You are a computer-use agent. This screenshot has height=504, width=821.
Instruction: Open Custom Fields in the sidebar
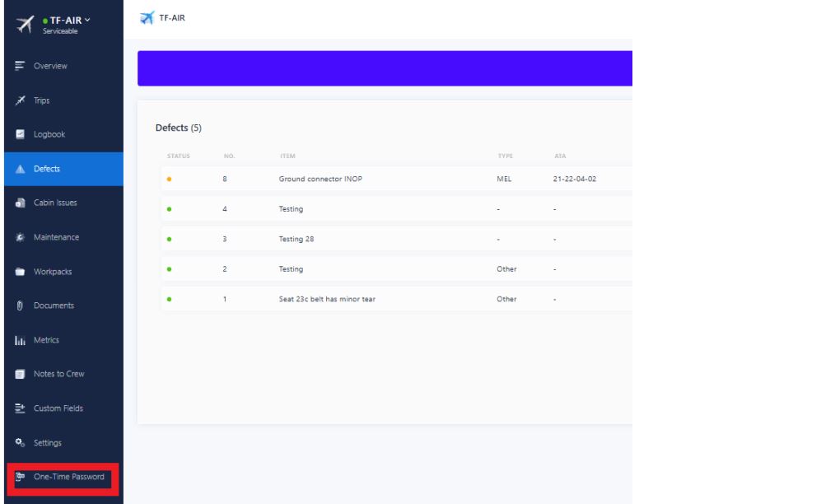[58, 408]
